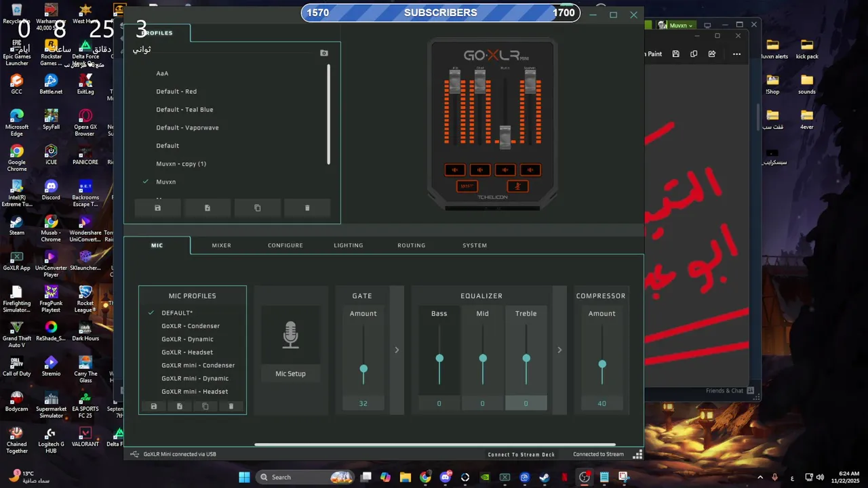Save the current profile with the floppy icon
The width and height of the screenshot is (868, 488).
coord(157,208)
